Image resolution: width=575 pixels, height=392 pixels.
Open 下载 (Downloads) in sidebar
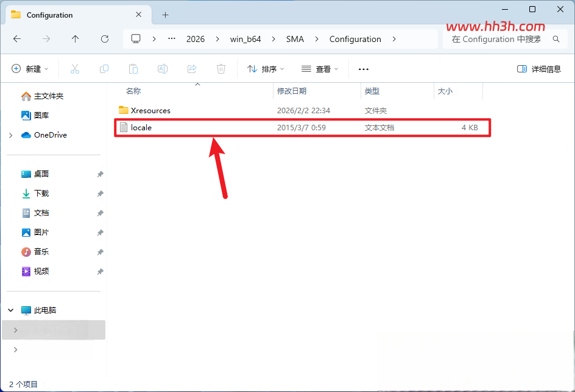[x=35, y=193]
